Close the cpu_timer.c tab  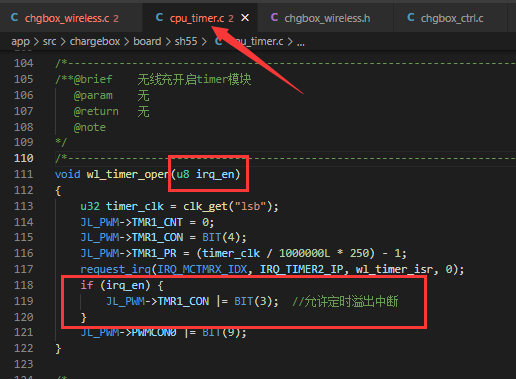pos(245,18)
